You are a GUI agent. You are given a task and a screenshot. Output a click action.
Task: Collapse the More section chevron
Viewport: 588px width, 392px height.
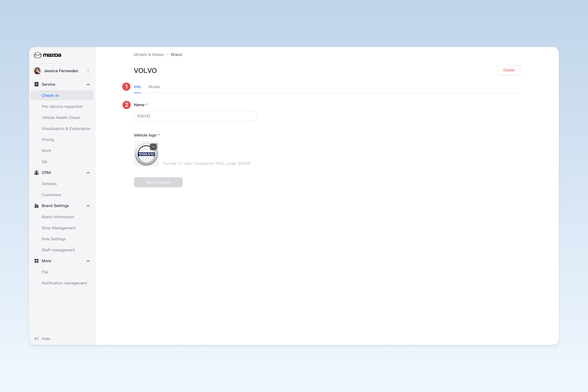pyautogui.click(x=88, y=261)
